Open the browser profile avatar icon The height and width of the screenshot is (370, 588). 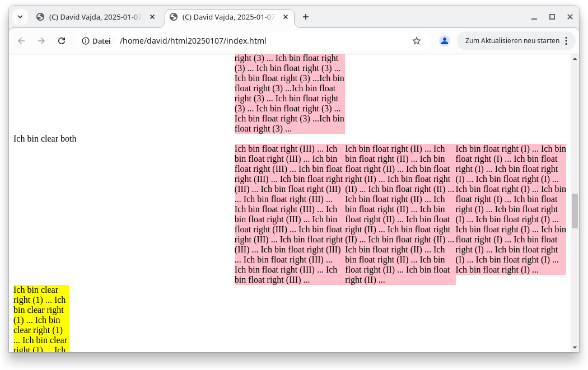tap(444, 41)
